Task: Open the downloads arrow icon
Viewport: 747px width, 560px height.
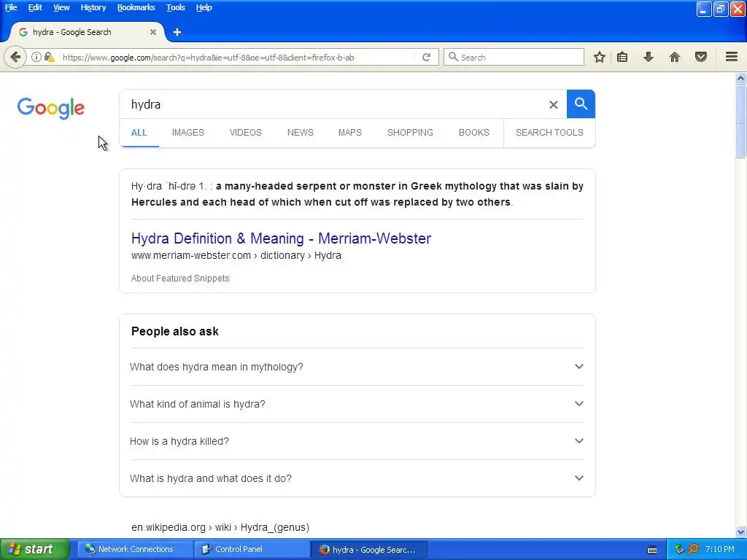Action: click(x=649, y=57)
